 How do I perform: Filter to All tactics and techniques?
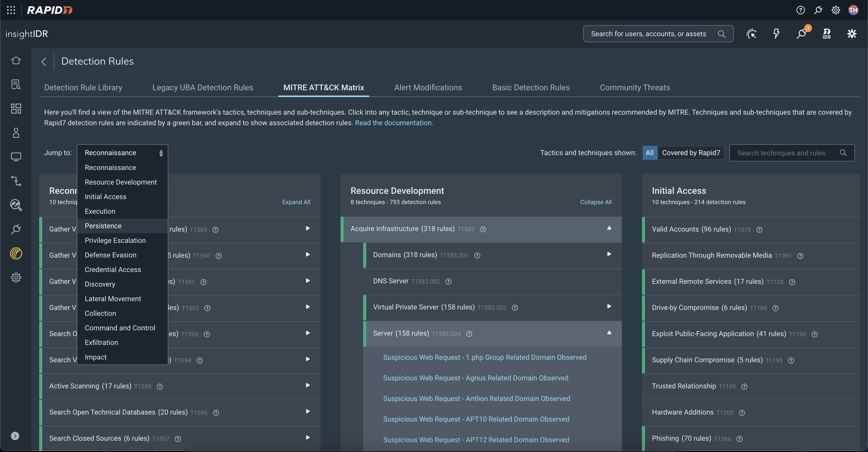(649, 153)
